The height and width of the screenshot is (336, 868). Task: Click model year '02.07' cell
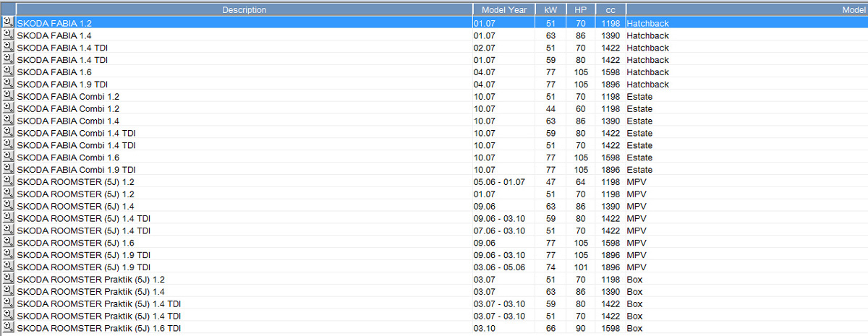pyautogui.click(x=485, y=48)
